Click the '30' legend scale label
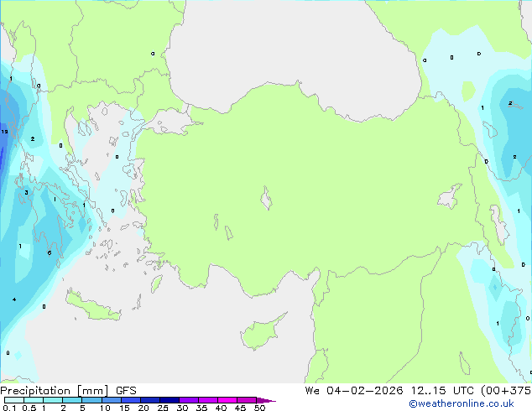Screen dimensions: 532x411 pos(182,408)
